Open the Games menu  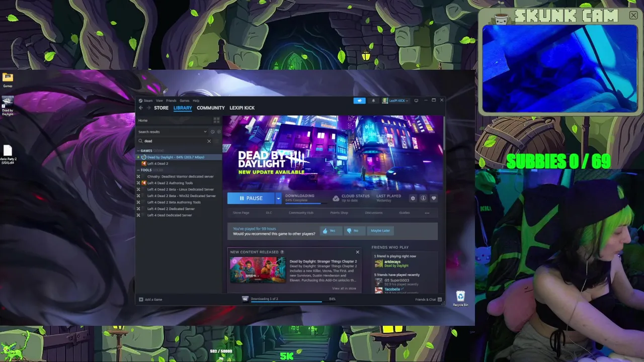coord(185,101)
